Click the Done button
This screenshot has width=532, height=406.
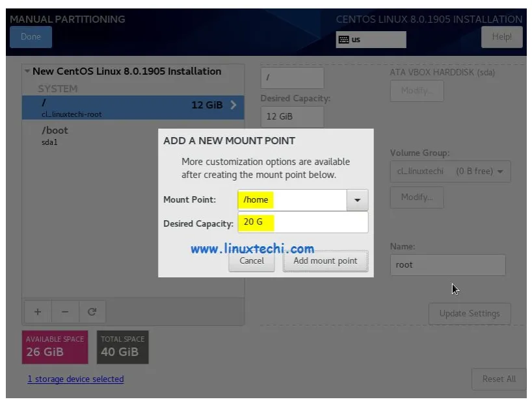[x=31, y=36]
